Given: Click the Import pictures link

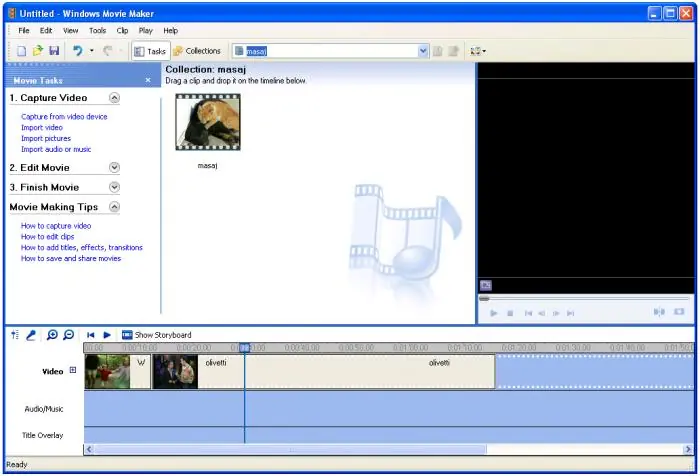Looking at the screenshot, I should (46, 138).
